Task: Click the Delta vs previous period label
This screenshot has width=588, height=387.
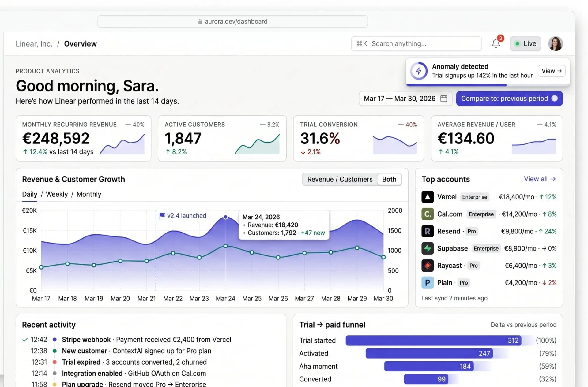Action: pyautogui.click(x=524, y=325)
